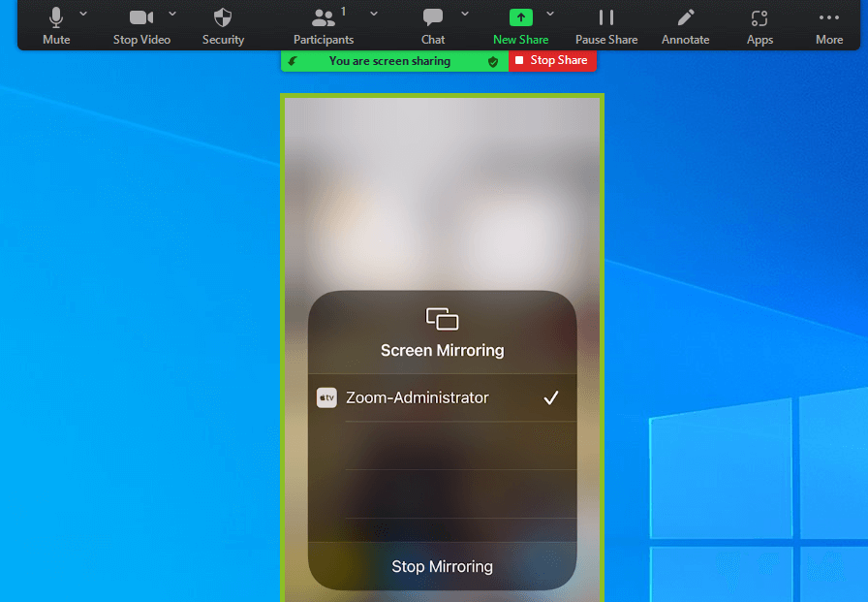Expand share options chevron beside New Share
This screenshot has width=868, height=602.
click(x=549, y=14)
